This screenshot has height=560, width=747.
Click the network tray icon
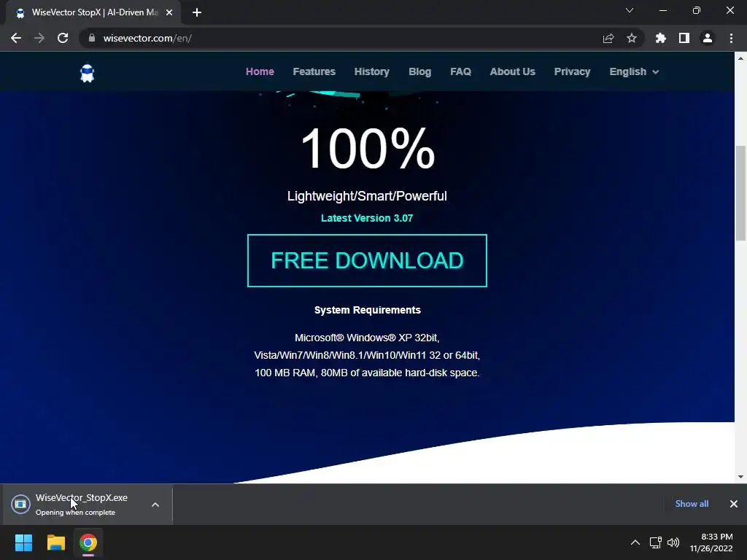pyautogui.click(x=656, y=542)
